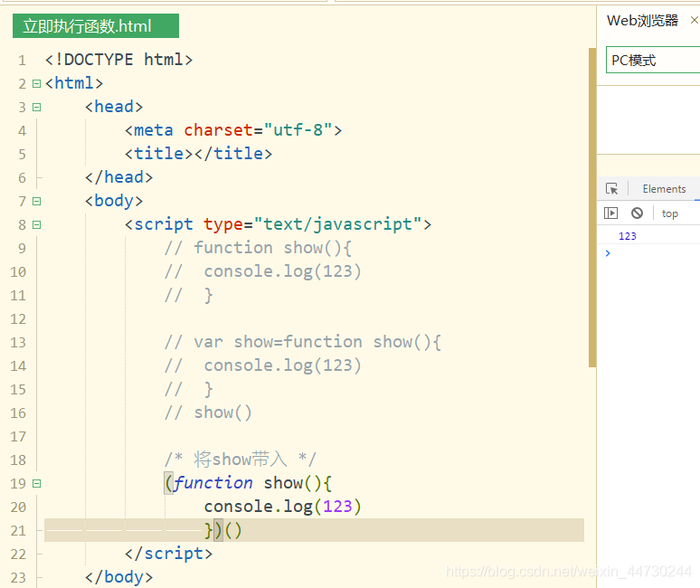This screenshot has width=700, height=588.
Task: Collapse the script tag fold on line 8
Action: coord(36,224)
